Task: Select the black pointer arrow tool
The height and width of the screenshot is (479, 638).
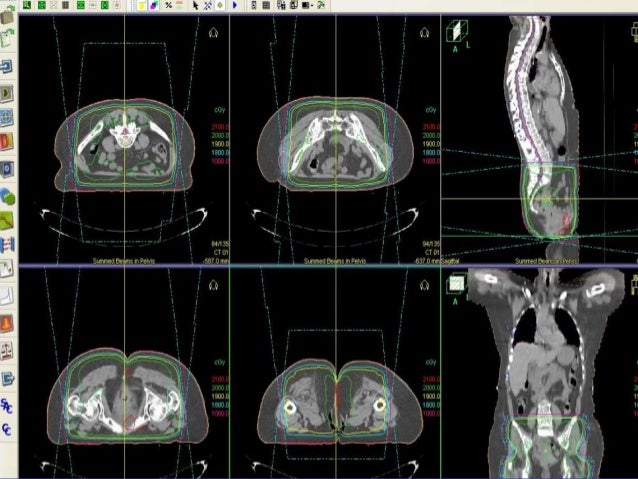Action: [193, 5]
